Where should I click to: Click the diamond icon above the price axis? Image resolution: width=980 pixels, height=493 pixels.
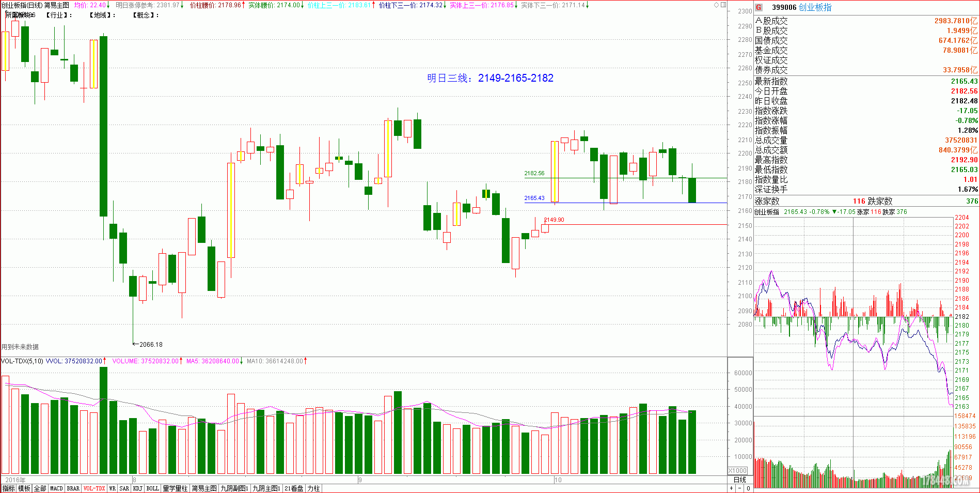717,5
